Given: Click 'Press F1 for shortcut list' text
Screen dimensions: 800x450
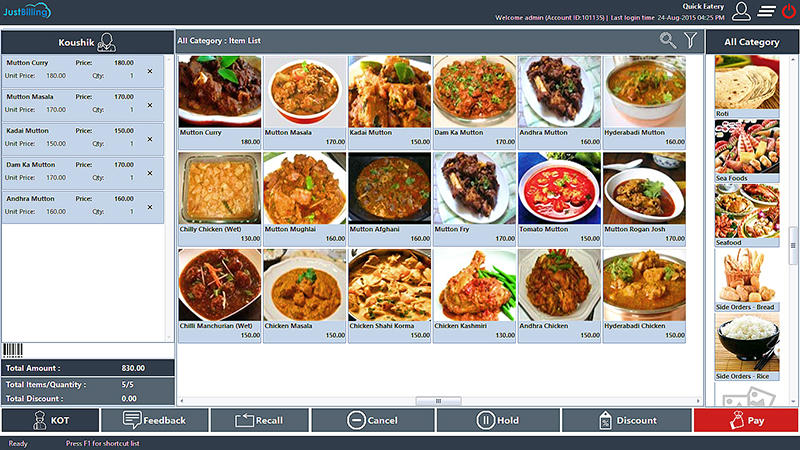Looking at the screenshot, I should click(103, 443).
